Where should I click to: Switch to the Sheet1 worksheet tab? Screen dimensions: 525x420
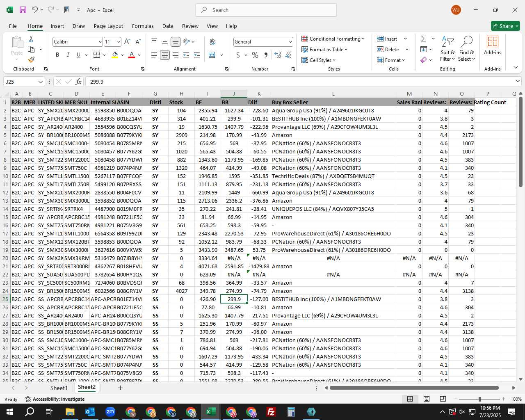59,388
